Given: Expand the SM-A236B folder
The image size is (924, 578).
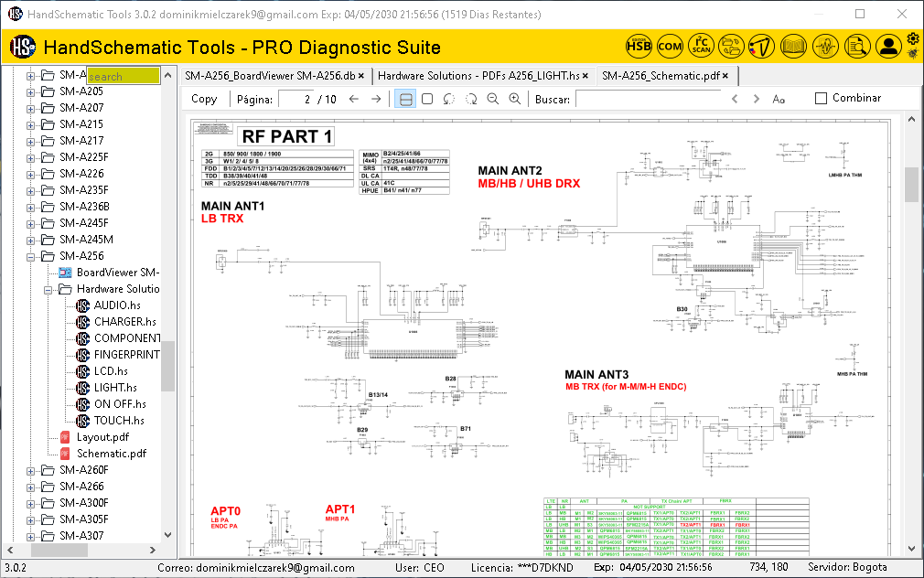Looking at the screenshot, I should pos(30,208).
